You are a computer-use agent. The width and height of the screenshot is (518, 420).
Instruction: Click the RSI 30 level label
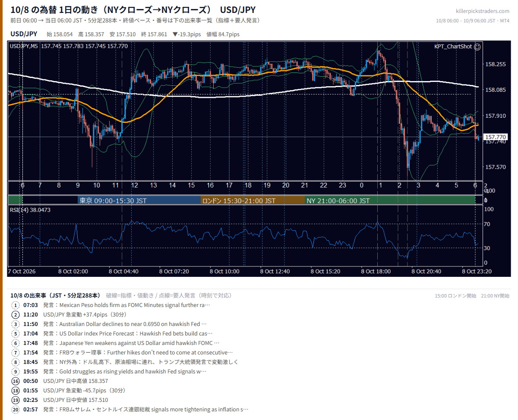pyautogui.click(x=487, y=248)
